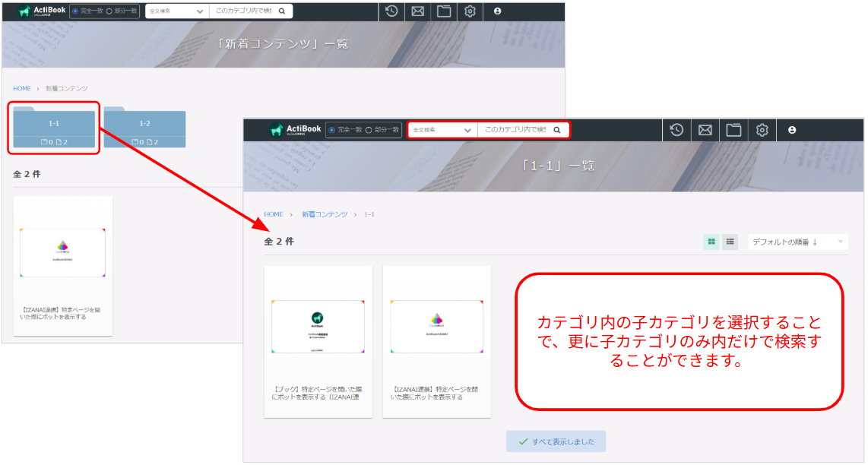Expand 全文検索 dropdown in front window
The width and height of the screenshot is (868, 465).
(442, 130)
